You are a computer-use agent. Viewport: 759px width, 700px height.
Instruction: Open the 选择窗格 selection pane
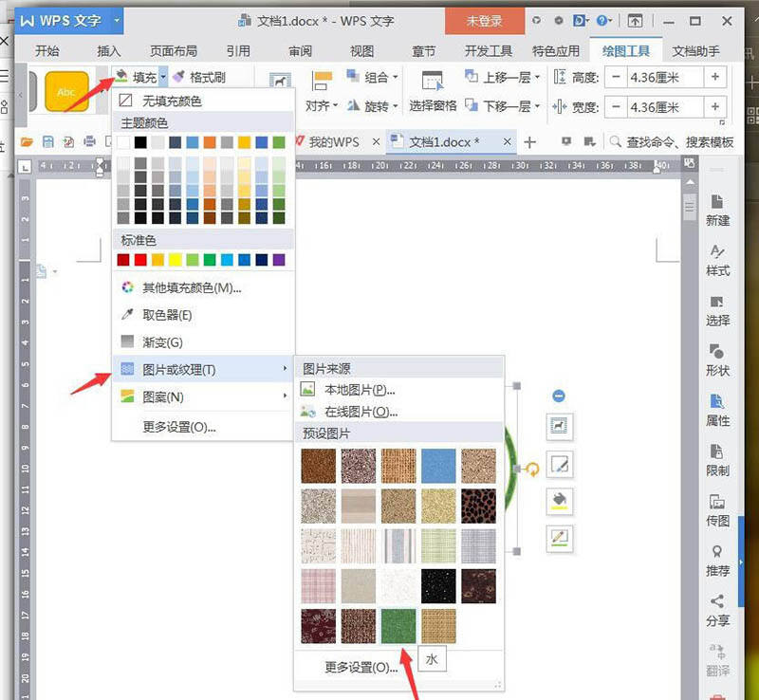(433, 93)
